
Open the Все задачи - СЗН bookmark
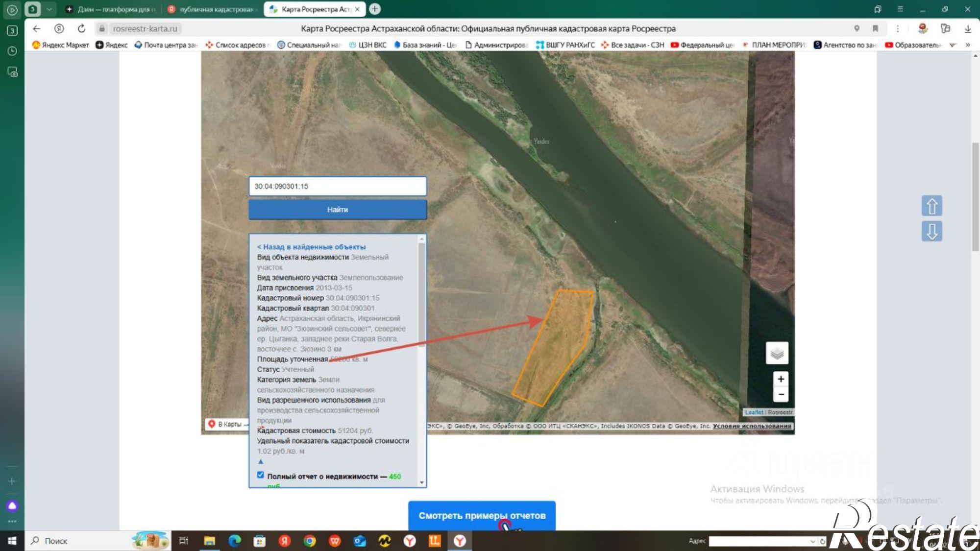coord(633,45)
